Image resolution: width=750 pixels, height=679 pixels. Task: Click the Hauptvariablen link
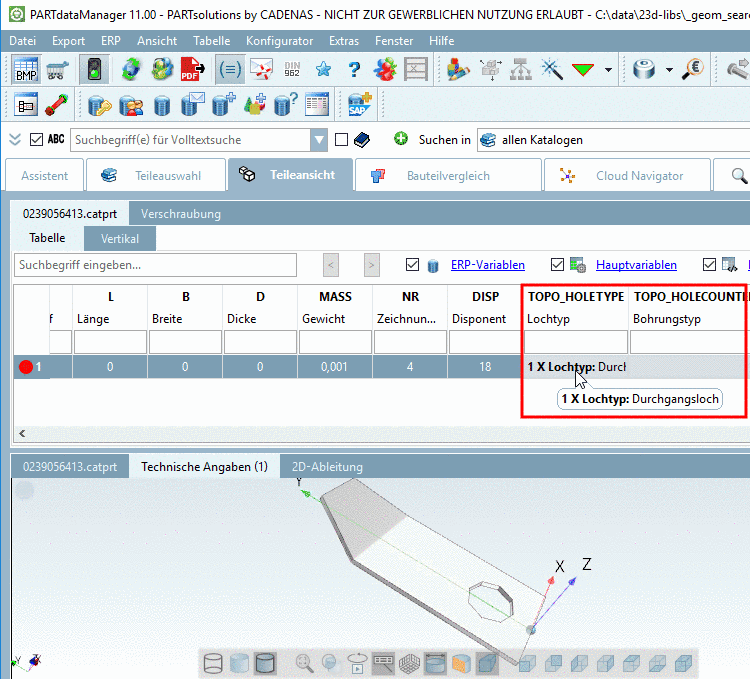click(x=636, y=264)
